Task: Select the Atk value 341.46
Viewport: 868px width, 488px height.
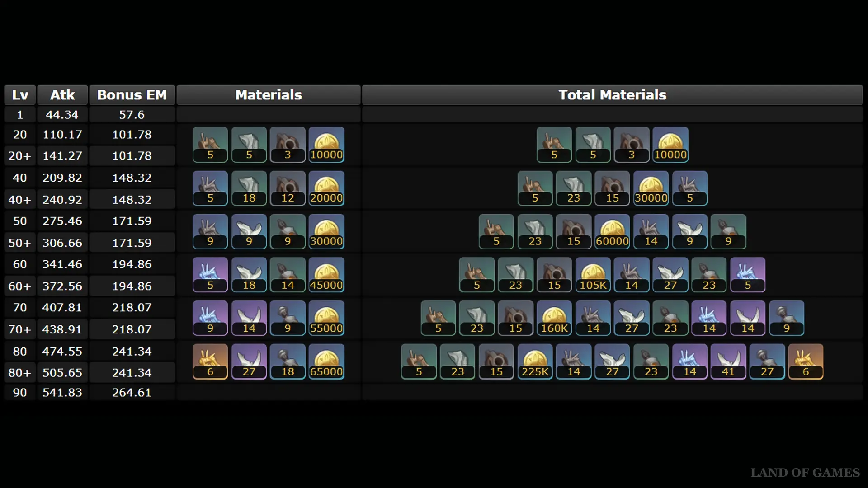Action: 62,264
